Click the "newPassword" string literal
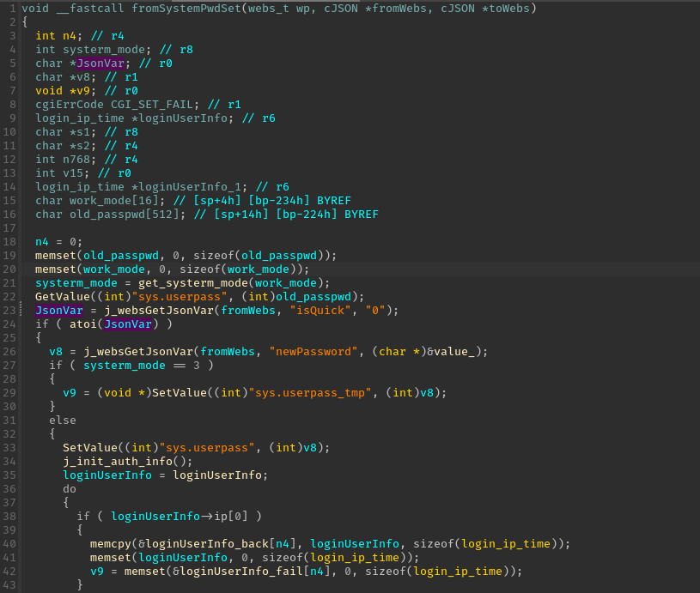The width and height of the screenshot is (700, 593). click(x=307, y=352)
